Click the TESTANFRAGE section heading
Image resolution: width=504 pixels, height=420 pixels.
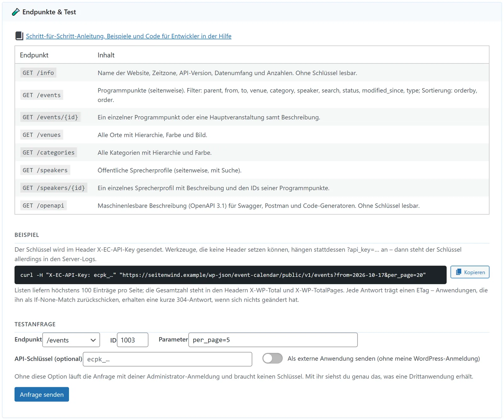point(35,324)
